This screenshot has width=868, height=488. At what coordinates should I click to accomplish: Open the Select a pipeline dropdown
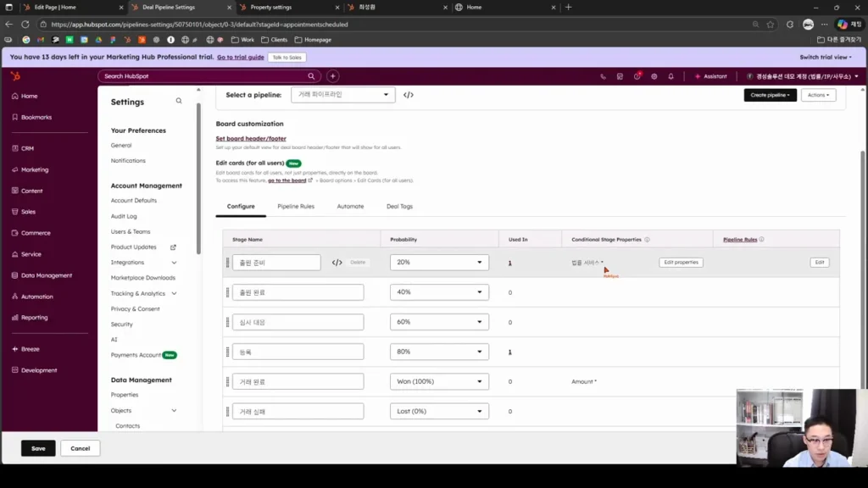[343, 95]
